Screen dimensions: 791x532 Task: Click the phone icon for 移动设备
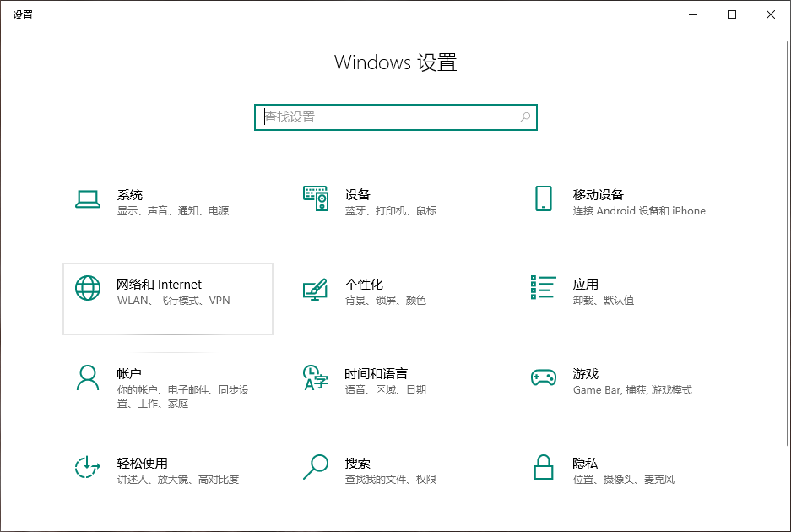coord(543,199)
